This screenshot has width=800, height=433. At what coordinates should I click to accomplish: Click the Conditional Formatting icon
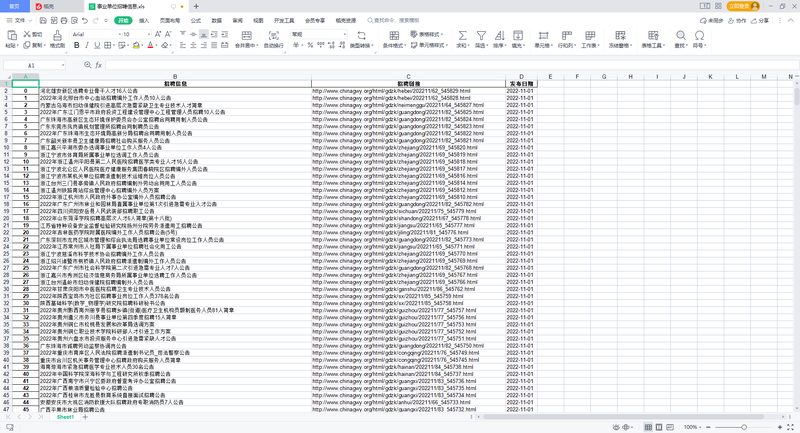pyautogui.click(x=394, y=35)
